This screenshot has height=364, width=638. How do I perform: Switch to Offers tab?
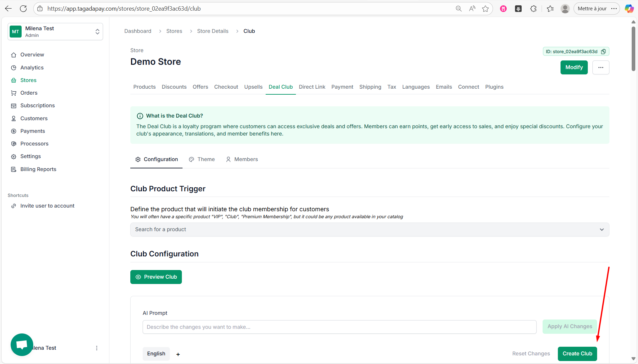pyautogui.click(x=200, y=87)
